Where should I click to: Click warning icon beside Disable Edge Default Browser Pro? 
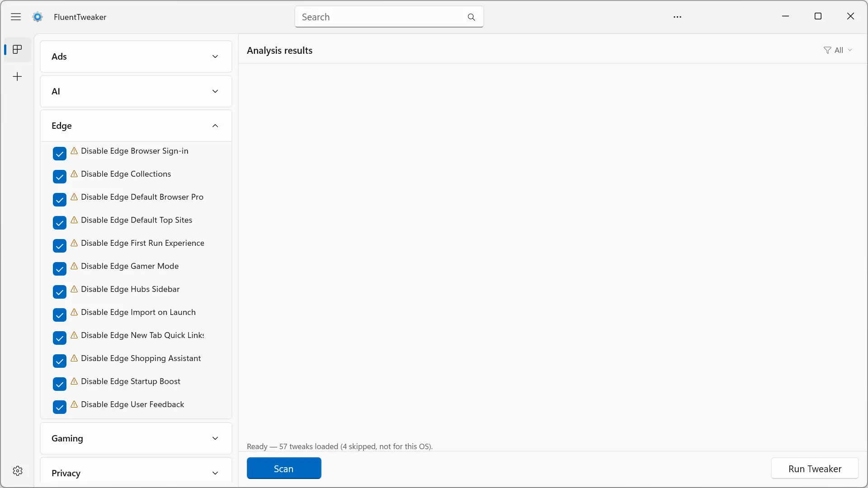[x=74, y=197]
